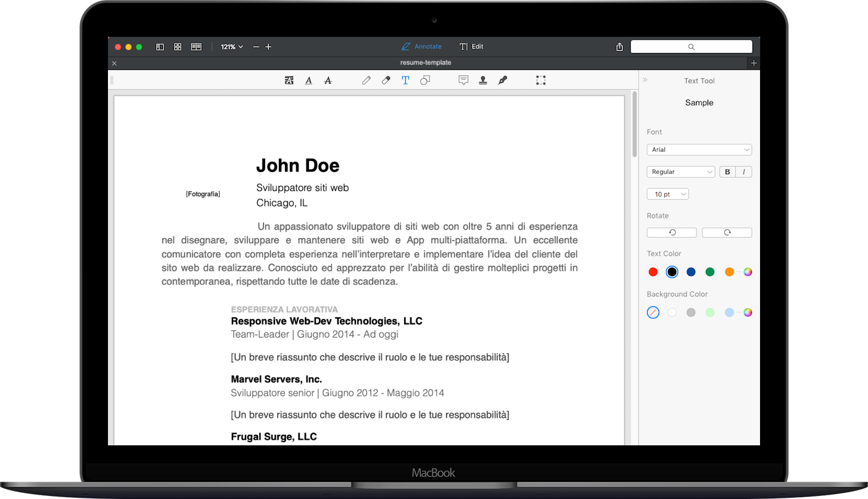This screenshot has height=499, width=868.
Task: Toggle the sidebar view icon
Action: 160,47
